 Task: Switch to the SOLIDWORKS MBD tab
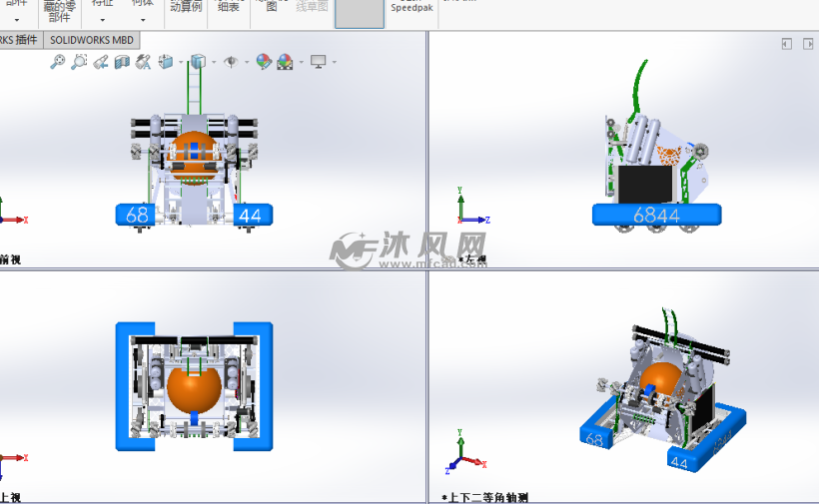[x=92, y=40]
